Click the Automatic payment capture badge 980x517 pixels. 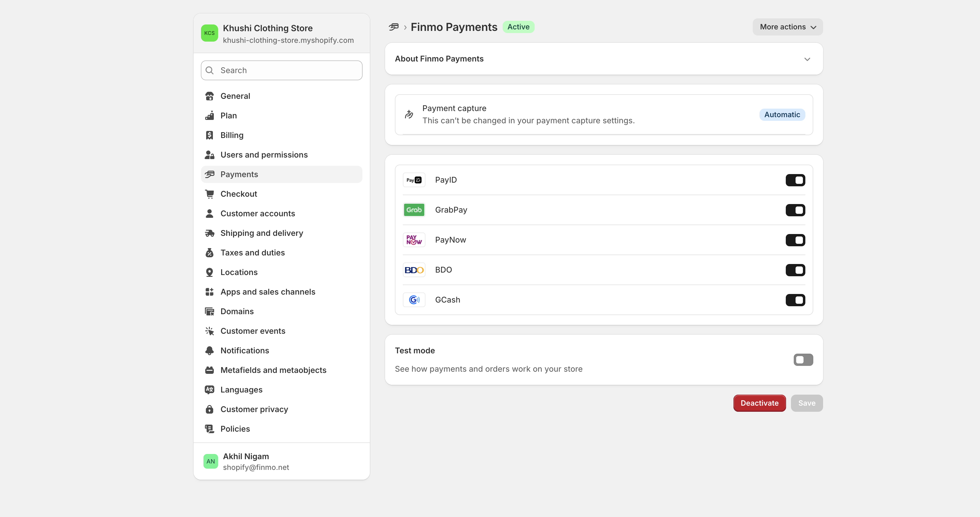782,115
